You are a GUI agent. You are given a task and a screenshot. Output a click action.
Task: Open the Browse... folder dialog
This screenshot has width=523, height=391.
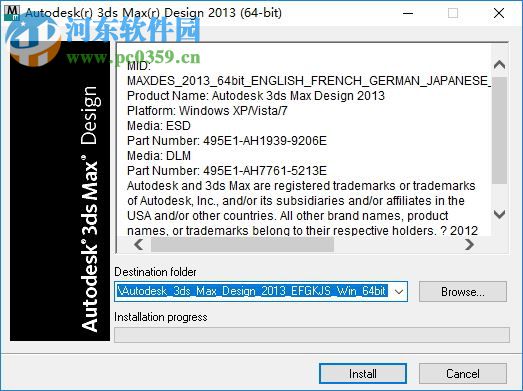coord(463,292)
